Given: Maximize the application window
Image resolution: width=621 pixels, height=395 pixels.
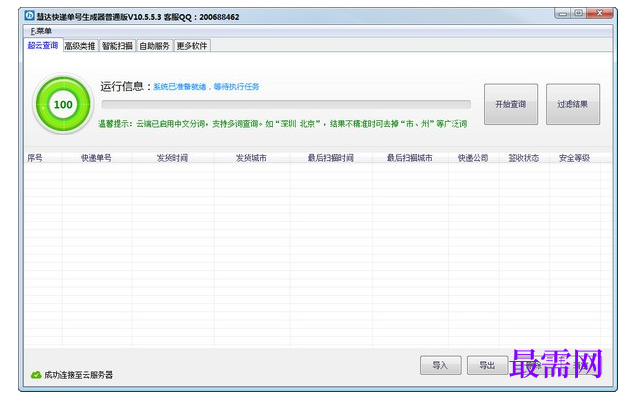Looking at the screenshot, I should pos(578,13).
